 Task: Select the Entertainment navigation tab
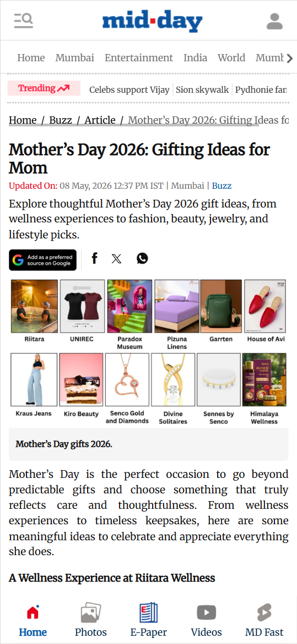click(x=139, y=58)
